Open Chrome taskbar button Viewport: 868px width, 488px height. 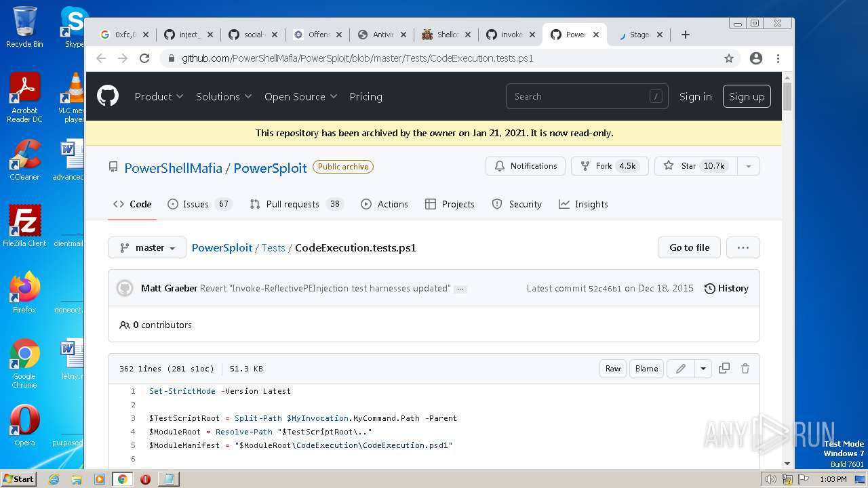pyautogui.click(x=122, y=479)
